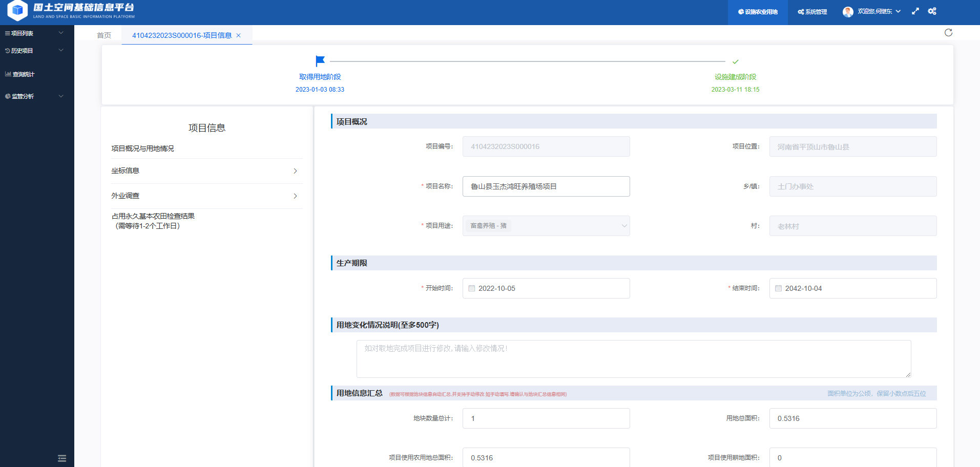Open the 坐标信息 section
The image size is (980, 467).
point(207,171)
